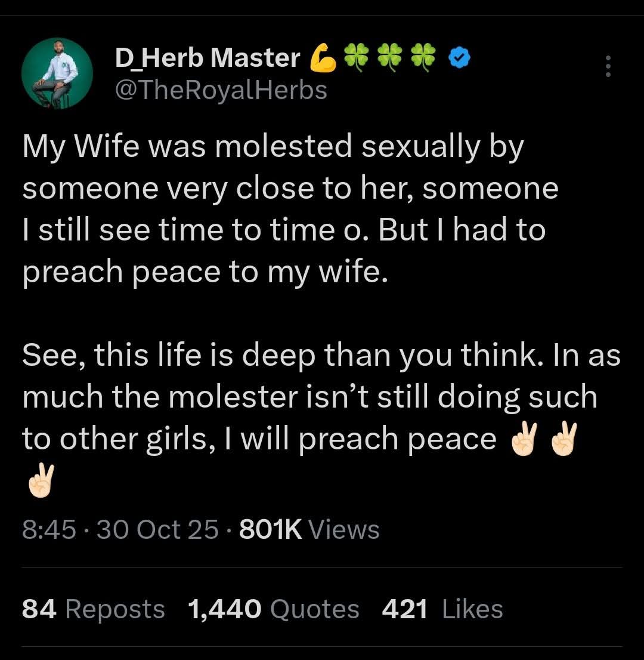Click the middle four-leaf clover emoji

coord(391,57)
